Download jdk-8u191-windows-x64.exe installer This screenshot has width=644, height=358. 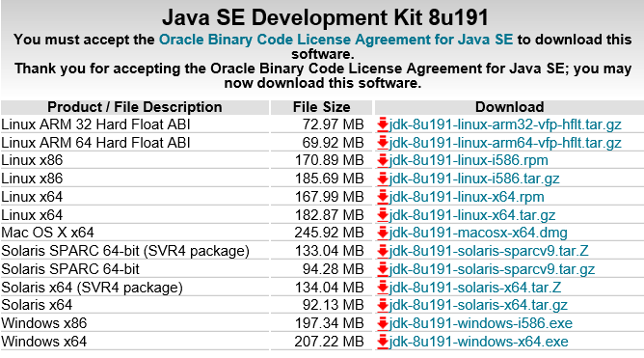[478, 342]
